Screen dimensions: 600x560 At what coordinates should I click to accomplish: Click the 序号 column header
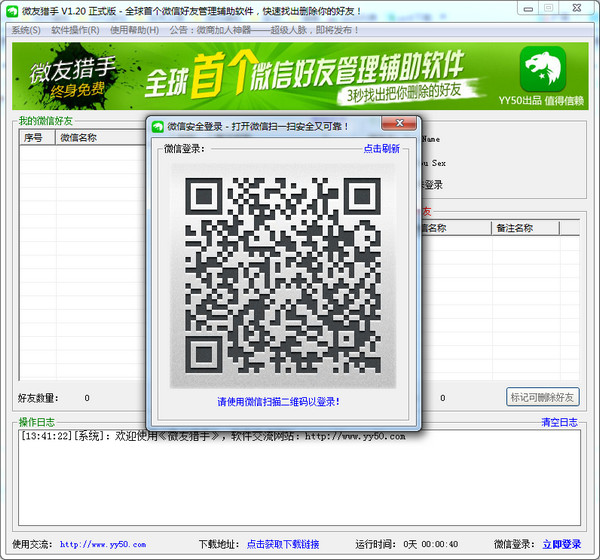point(37,138)
